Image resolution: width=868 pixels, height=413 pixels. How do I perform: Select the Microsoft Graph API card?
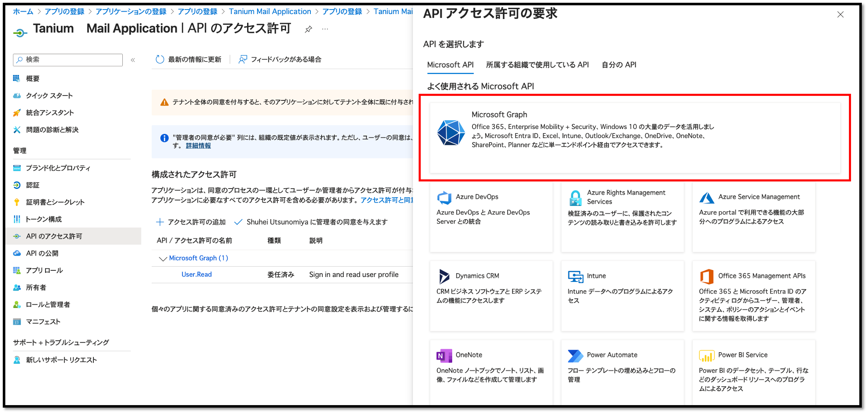point(634,137)
